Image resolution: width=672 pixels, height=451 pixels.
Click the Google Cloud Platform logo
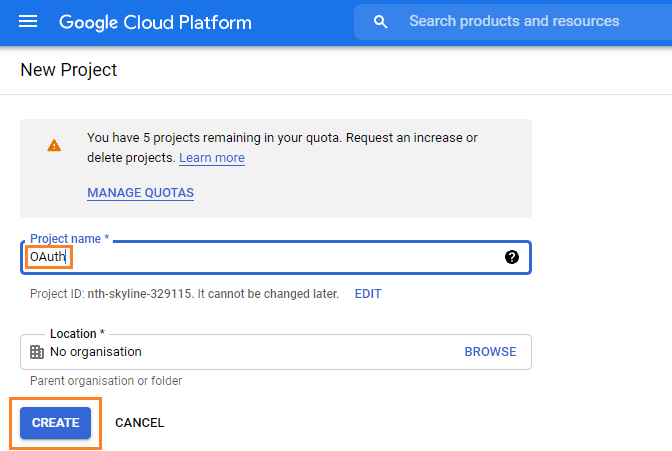(x=155, y=22)
